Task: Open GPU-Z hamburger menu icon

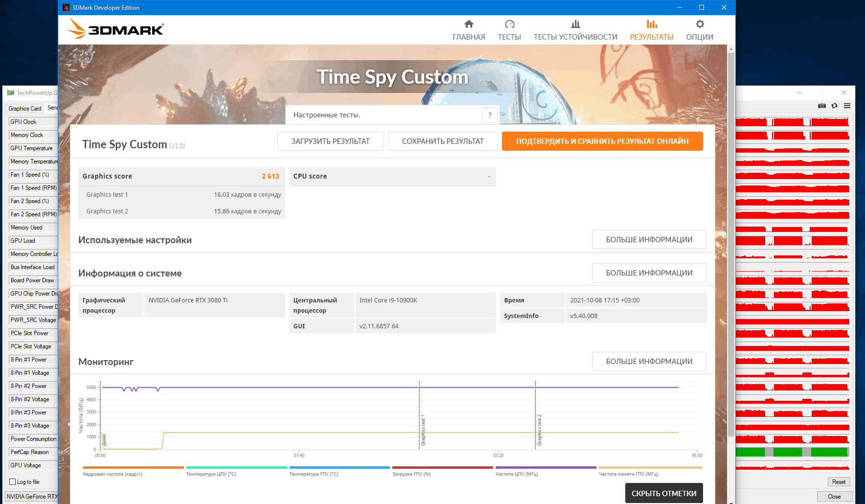Action: click(847, 106)
